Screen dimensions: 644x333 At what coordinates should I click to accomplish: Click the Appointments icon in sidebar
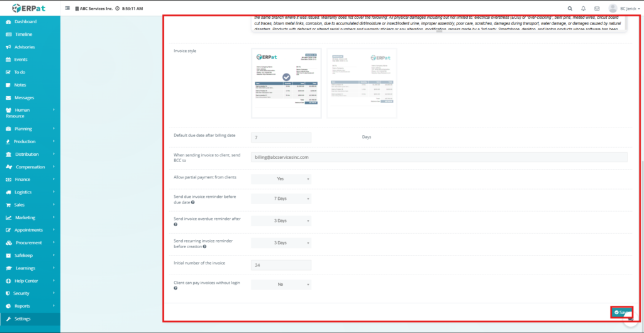point(8,230)
